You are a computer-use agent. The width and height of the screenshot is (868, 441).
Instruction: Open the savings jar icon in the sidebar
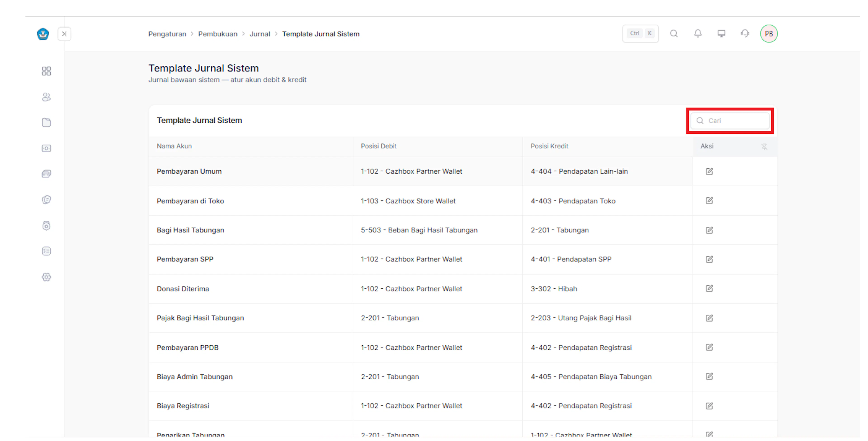[x=47, y=225]
